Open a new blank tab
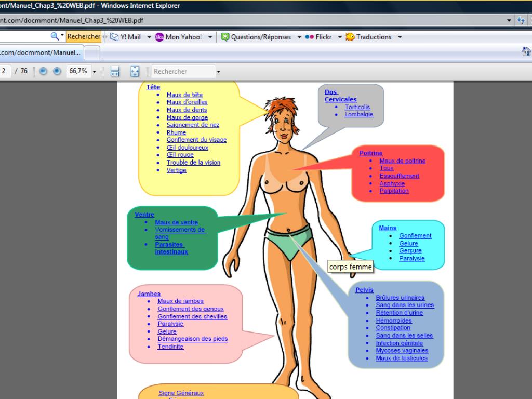532x399 pixels. [92, 53]
